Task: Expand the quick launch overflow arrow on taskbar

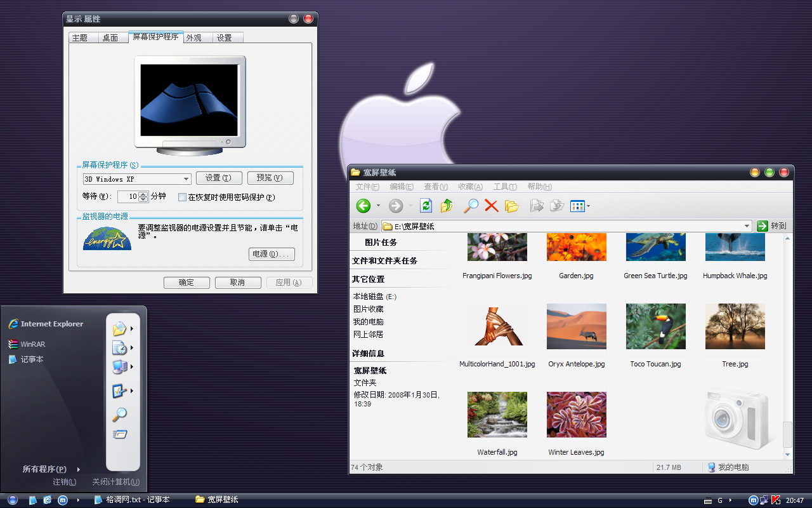Action: pyautogui.click(x=78, y=500)
